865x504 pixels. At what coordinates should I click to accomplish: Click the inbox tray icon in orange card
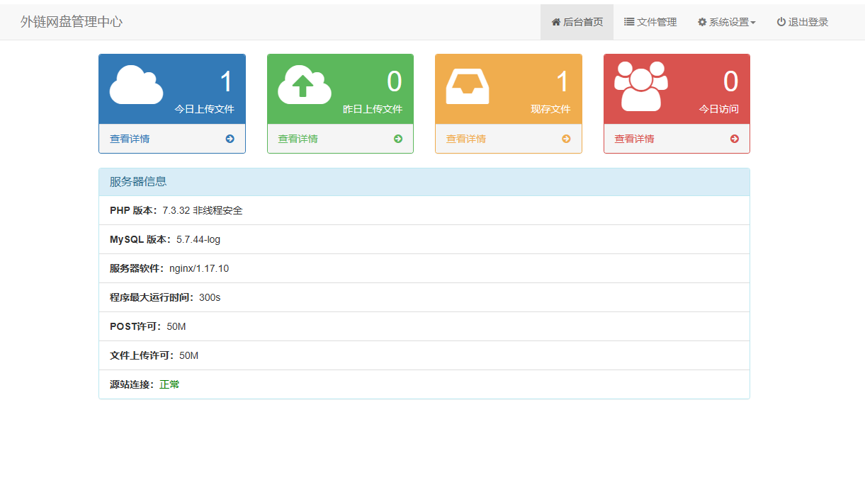(467, 86)
